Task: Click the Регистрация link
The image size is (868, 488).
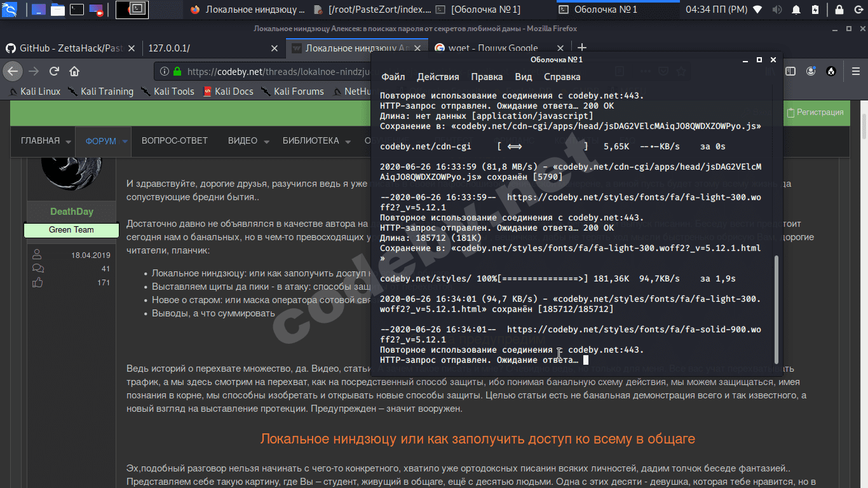Action: 815,112
